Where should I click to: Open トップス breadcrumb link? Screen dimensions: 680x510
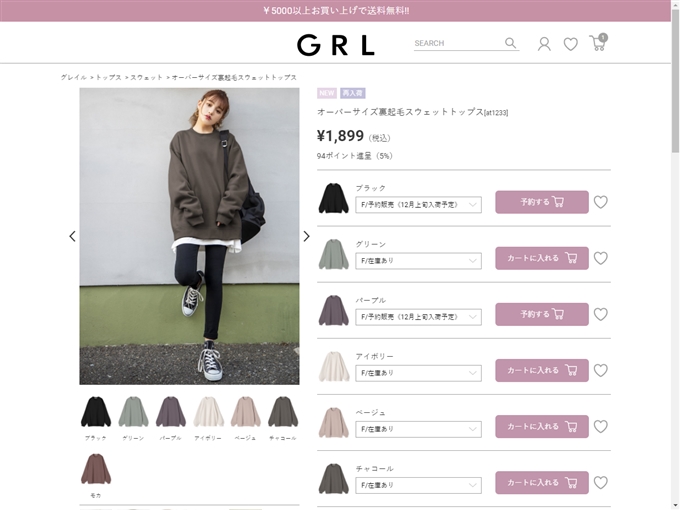(108, 77)
